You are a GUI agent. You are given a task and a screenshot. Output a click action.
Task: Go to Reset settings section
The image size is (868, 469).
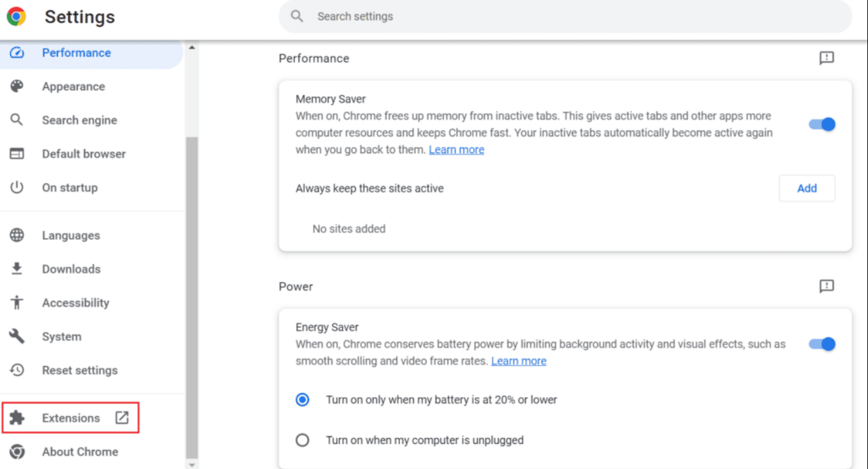coord(79,371)
